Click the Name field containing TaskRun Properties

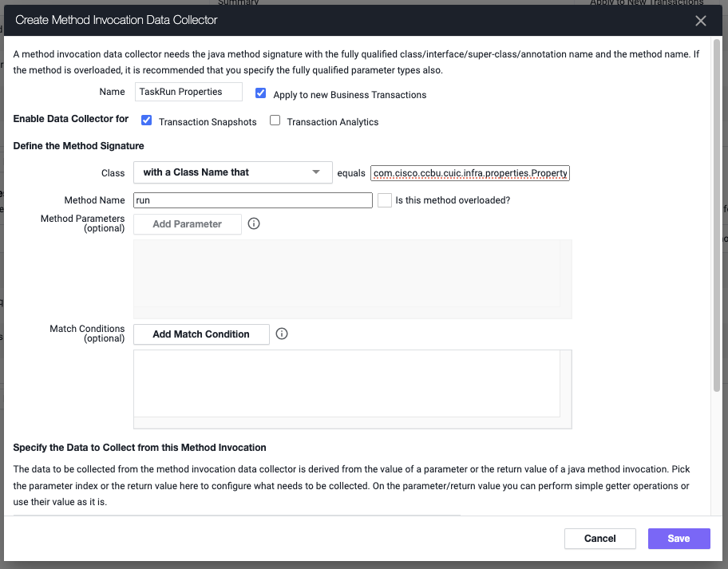tap(188, 92)
